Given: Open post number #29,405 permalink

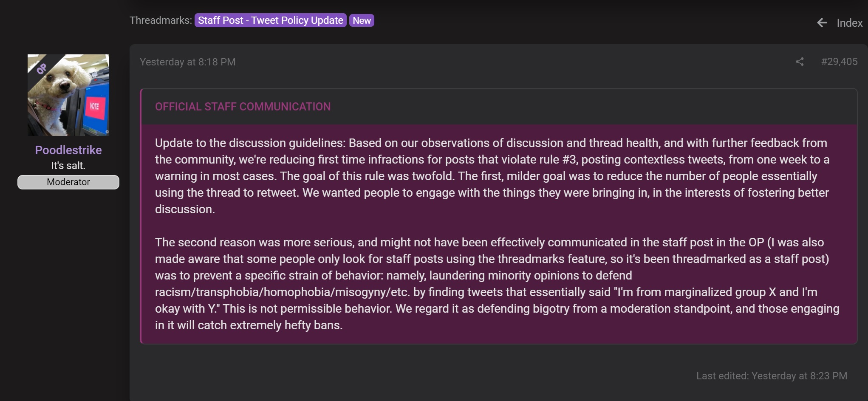Looking at the screenshot, I should (839, 62).
